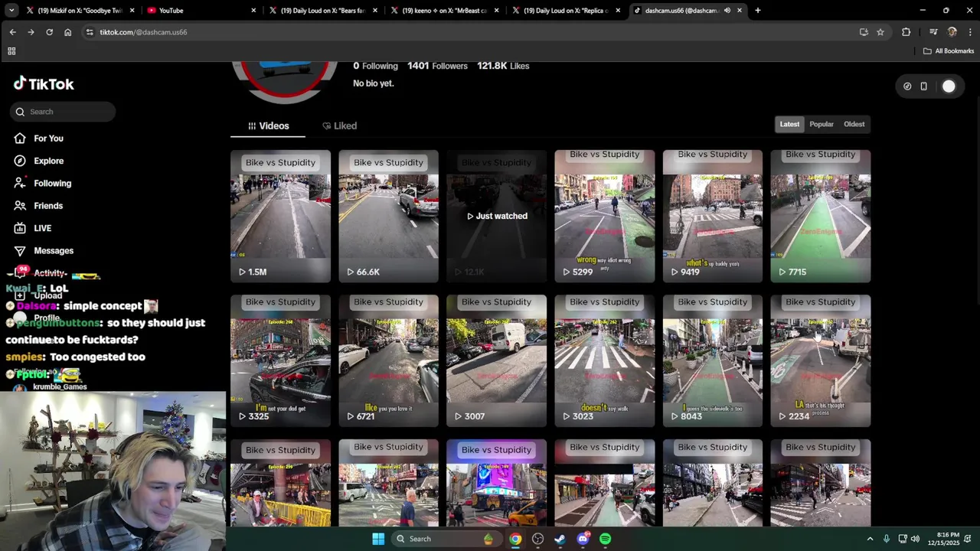The image size is (980, 551).
Task: Sort videos by Popular
Action: coord(822,124)
